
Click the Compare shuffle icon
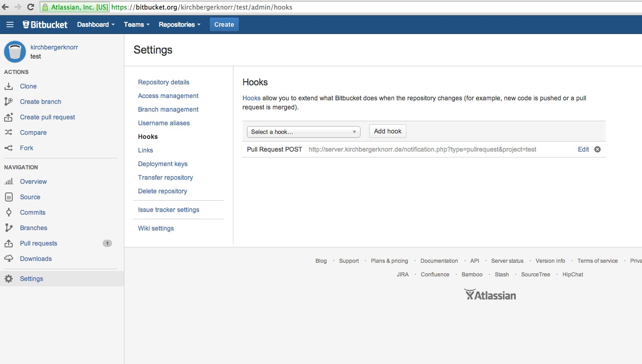pyautogui.click(x=9, y=133)
